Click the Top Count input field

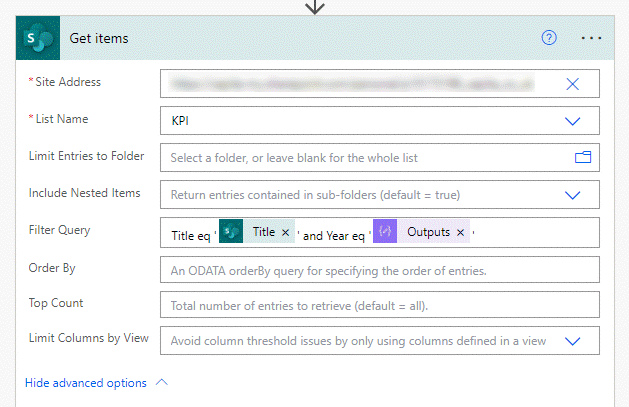[x=379, y=304]
